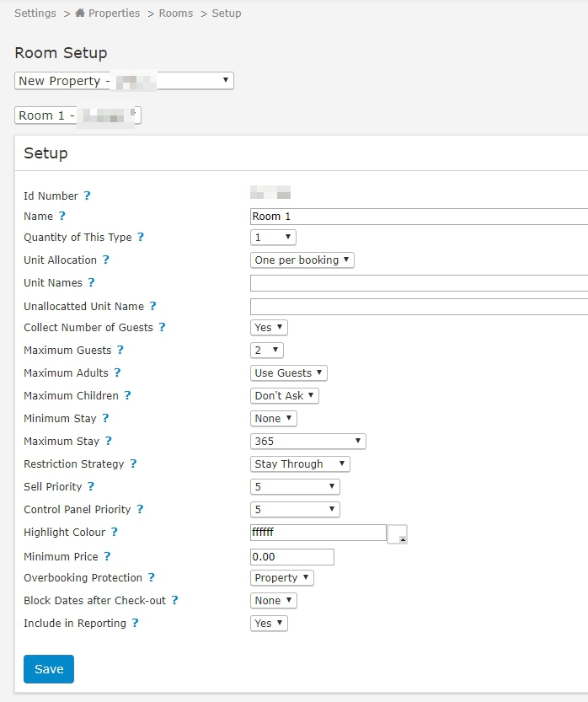Open the Collect Number of Guests dropdown
Image resolution: width=588 pixels, height=702 pixels.
[x=269, y=328]
